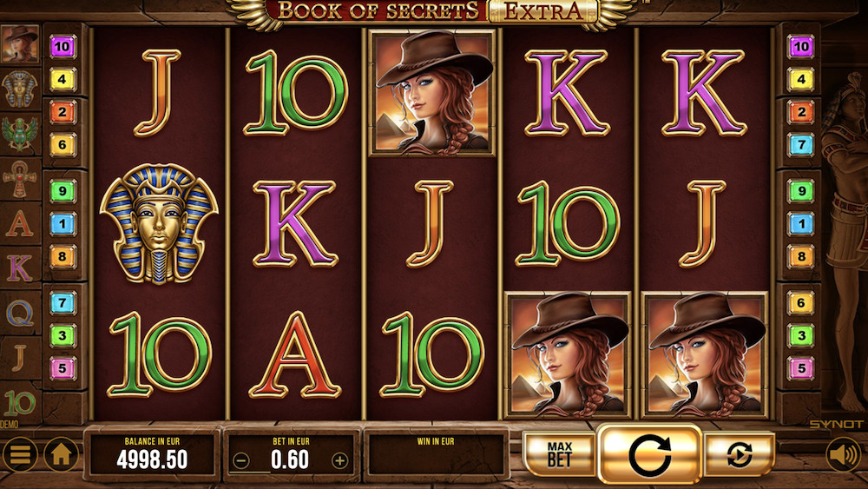Select the letter A symbol in the left sidebar
868x489 pixels.
(20, 224)
